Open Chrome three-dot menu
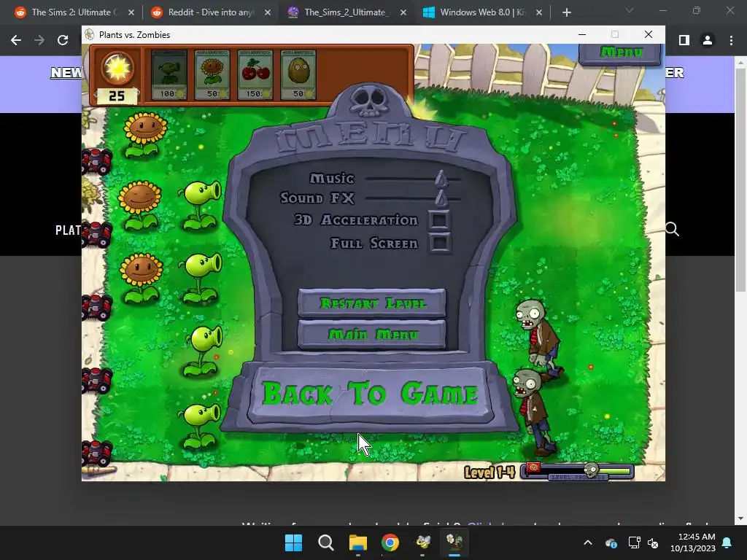 pyautogui.click(x=731, y=41)
